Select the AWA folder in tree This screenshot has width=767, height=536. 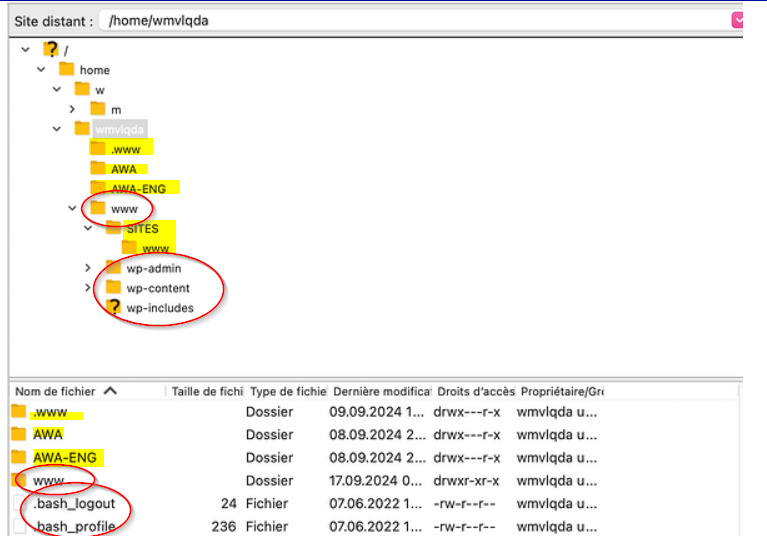click(123, 169)
